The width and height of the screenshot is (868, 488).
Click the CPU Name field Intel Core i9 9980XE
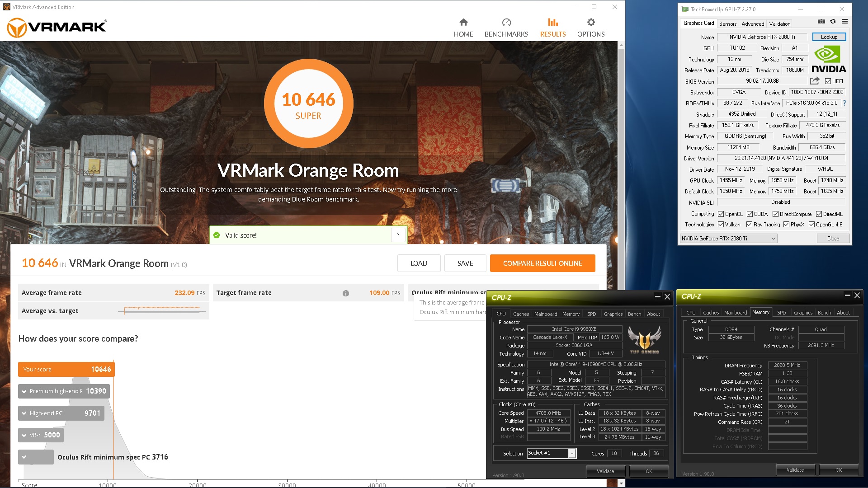574,329
